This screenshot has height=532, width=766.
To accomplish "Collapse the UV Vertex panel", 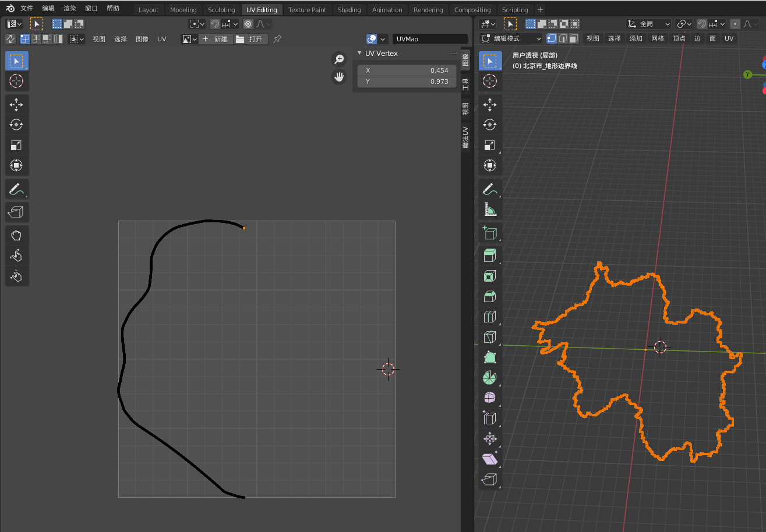I will click(x=359, y=53).
